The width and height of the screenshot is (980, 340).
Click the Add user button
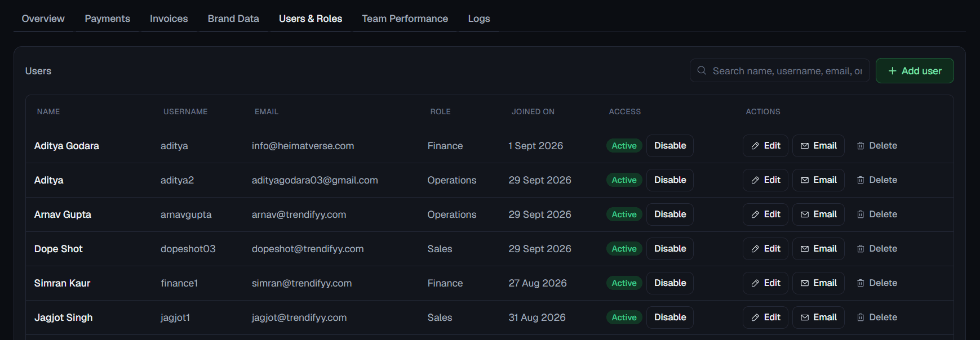pyautogui.click(x=915, y=71)
